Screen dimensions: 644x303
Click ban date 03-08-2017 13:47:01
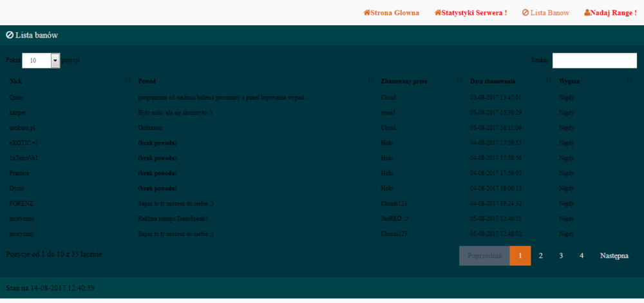coord(496,97)
